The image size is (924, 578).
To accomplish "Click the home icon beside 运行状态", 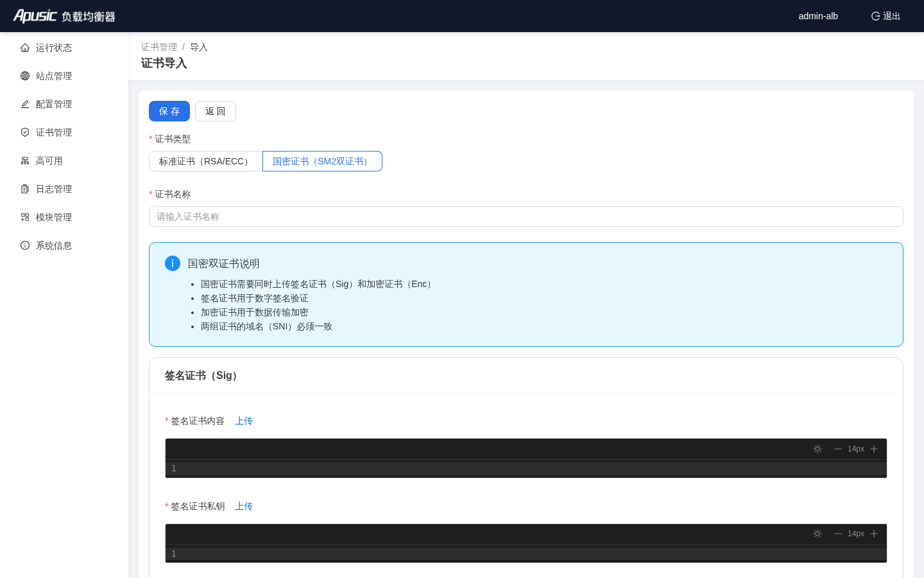I will pos(25,48).
